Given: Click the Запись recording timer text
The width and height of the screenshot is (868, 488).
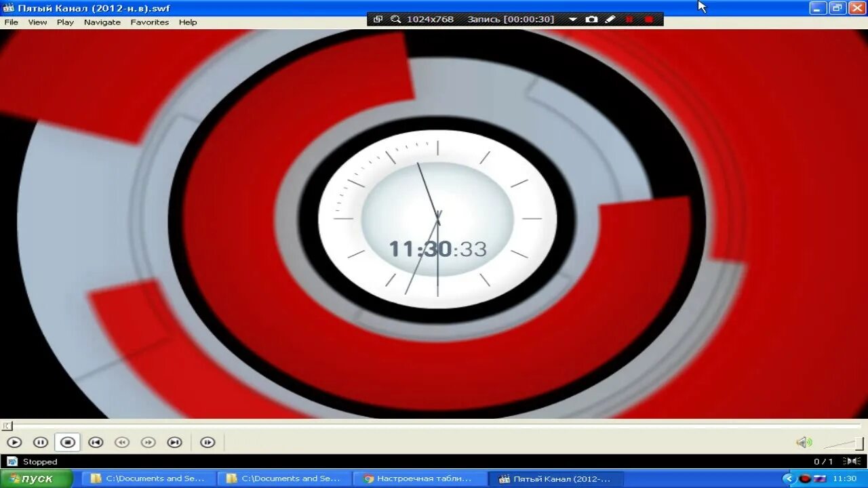Looking at the screenshot, I should click(x=511, y=19).
